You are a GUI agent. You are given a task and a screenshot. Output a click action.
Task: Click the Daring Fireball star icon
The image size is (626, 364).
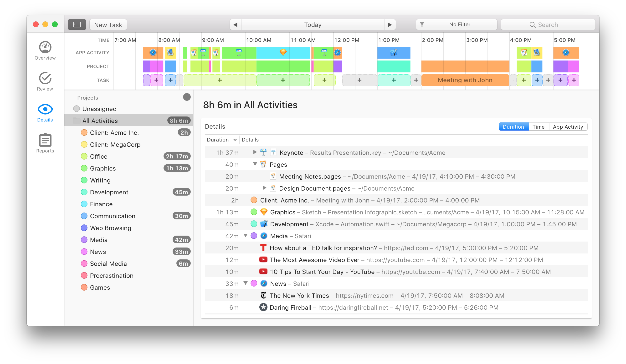[263, 307]
